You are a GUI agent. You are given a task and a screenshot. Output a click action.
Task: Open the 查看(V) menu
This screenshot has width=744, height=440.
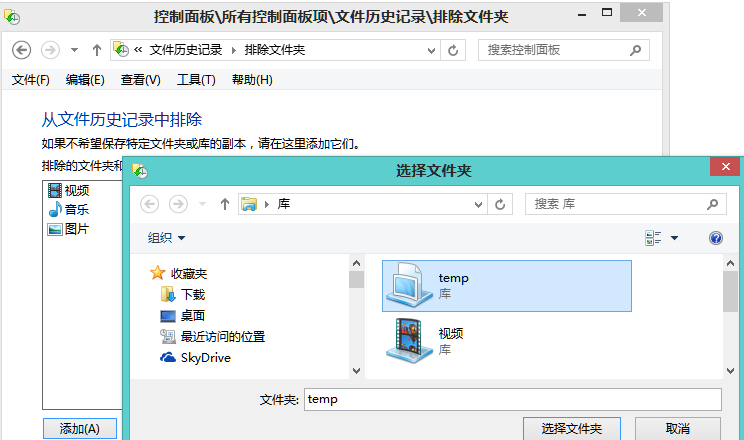click(x=140, y=80)
